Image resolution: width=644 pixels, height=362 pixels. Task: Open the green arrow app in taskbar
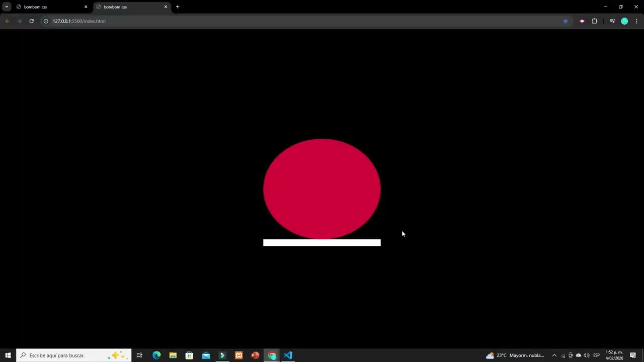pos(222,355)
